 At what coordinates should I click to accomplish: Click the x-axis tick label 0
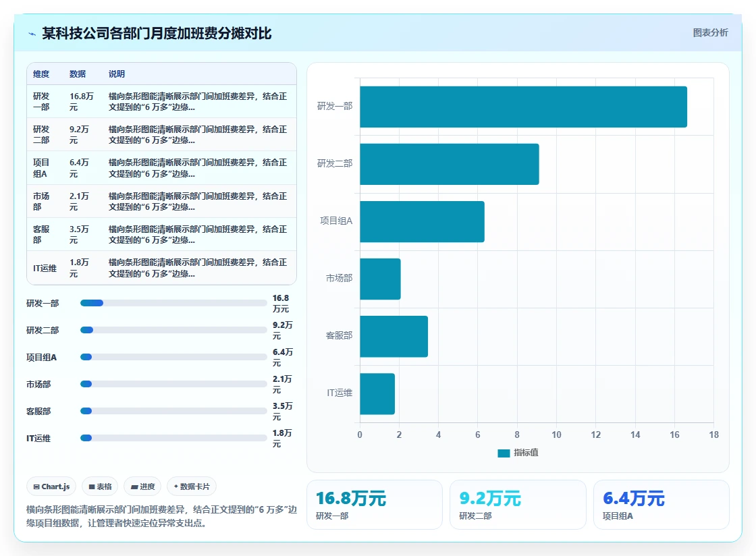360,435
